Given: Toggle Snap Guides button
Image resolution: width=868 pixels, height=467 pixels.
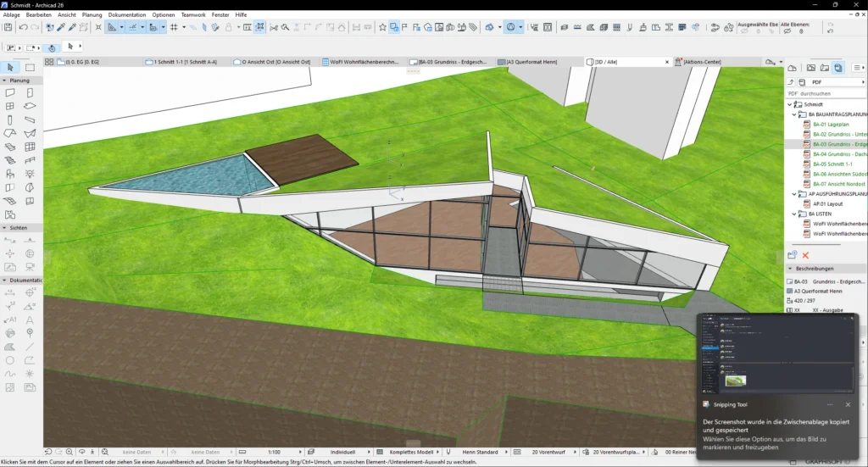Looking at the screenshot, I should [133, 27].
